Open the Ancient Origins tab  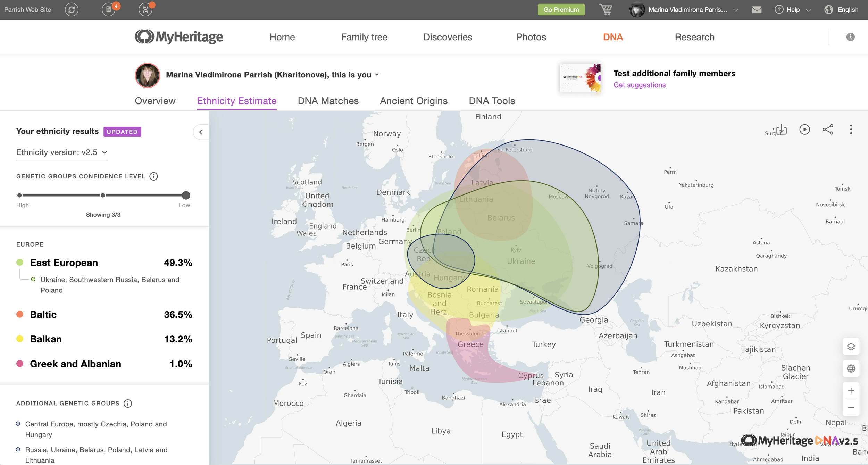(414, 101)
